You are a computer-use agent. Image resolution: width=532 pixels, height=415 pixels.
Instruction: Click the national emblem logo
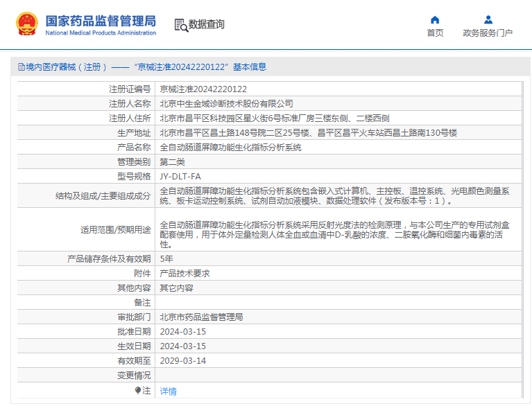pos(27,24)
